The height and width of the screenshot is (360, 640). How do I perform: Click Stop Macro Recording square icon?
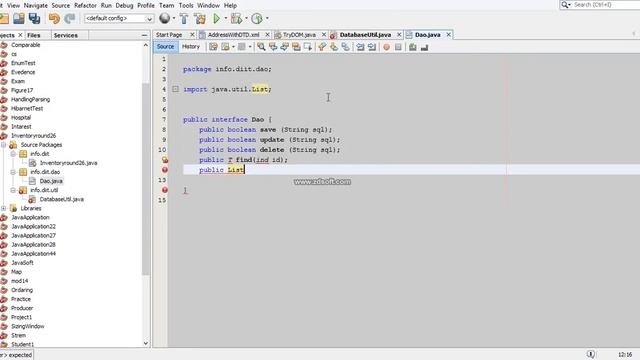pos(398,47)
